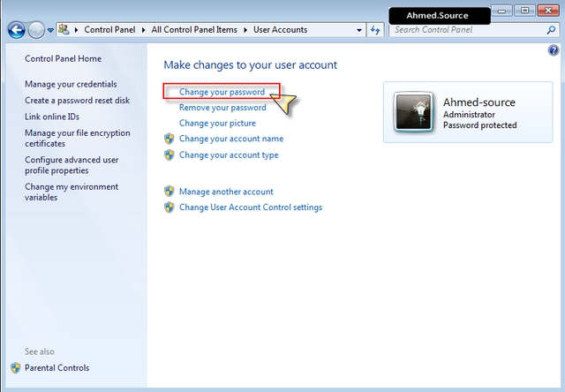565x392 pixels.
Task: Click Change your account type link
Action: point(229,155)
